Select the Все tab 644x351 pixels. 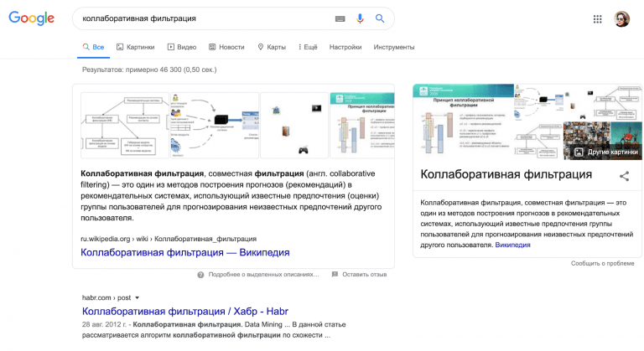point(93,47)
